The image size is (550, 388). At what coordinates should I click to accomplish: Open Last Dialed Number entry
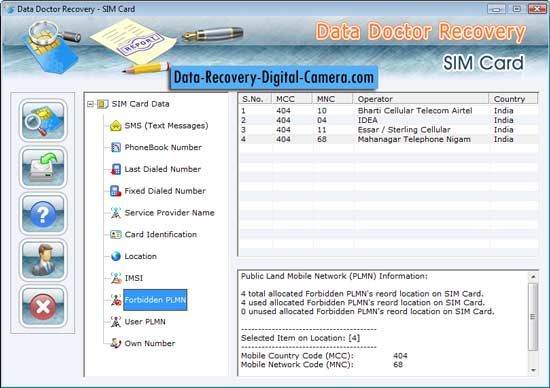tap(163, 169)
